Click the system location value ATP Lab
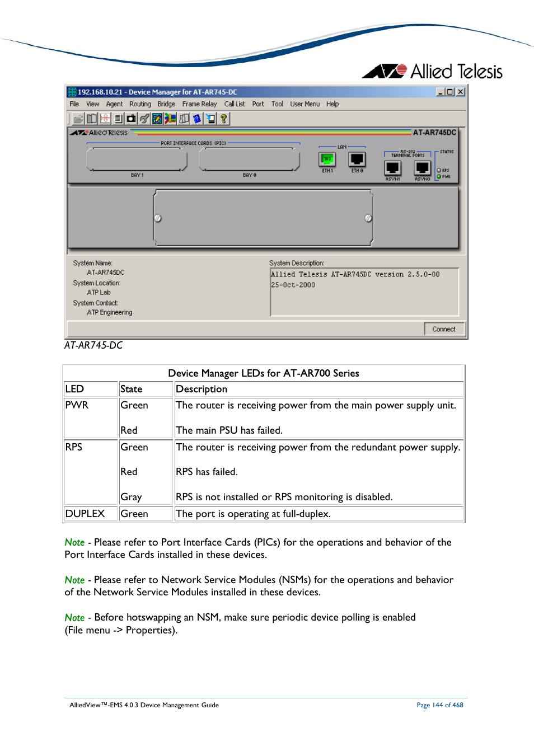Image resolution: width=534 pixels, height=756 pixels. click(99, 293)
